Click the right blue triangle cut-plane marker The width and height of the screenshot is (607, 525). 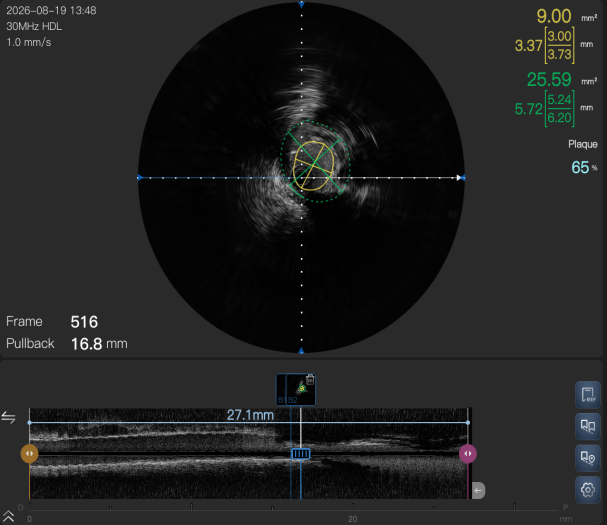(462, 178)
